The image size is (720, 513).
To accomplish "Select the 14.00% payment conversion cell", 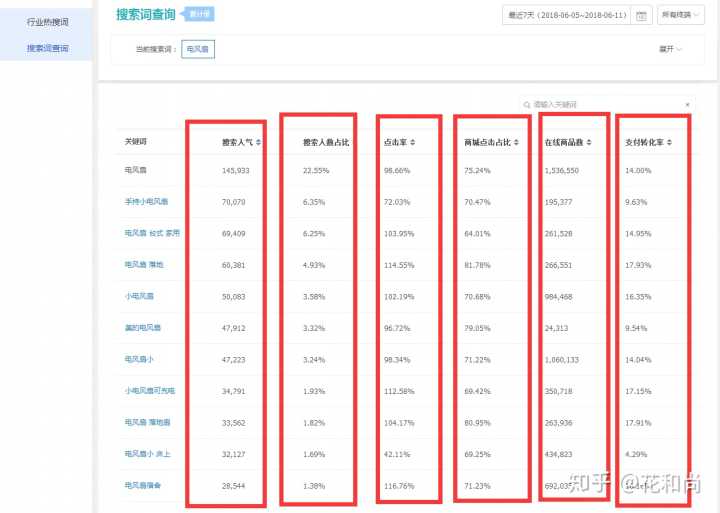I will pos(638,170).
